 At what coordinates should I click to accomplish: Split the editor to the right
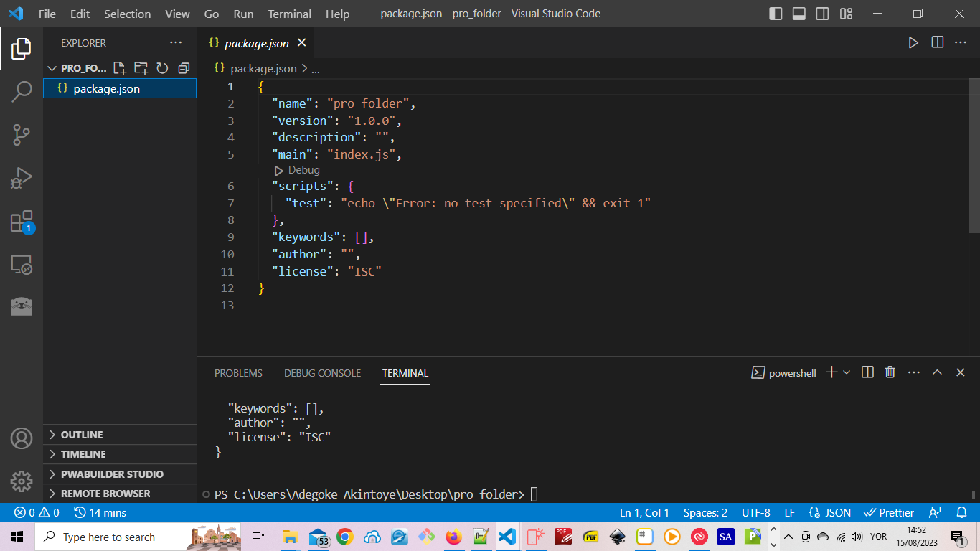pyautogui.click(x=937, y=43)
